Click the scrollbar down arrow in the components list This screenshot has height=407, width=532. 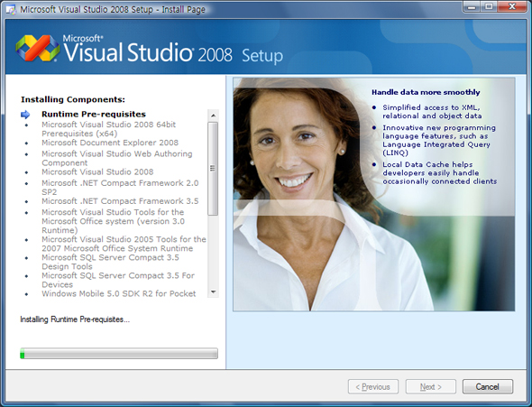click(x=213, y=291)
